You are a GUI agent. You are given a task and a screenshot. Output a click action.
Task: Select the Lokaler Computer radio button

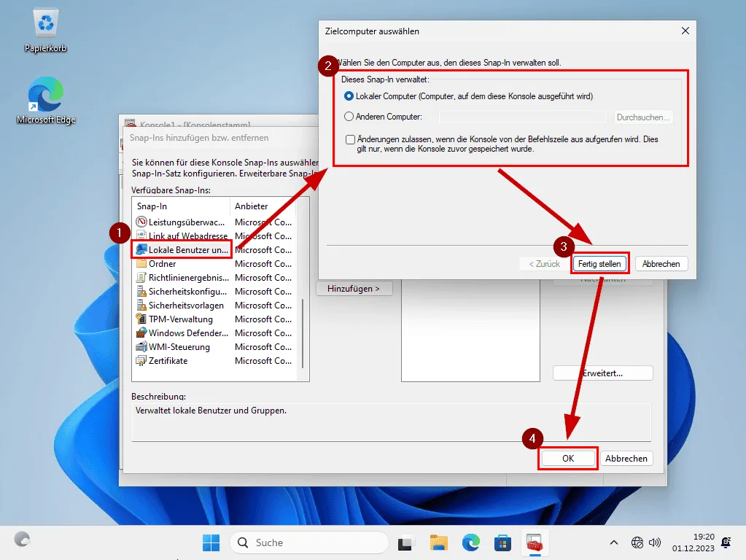pos(349,96)
